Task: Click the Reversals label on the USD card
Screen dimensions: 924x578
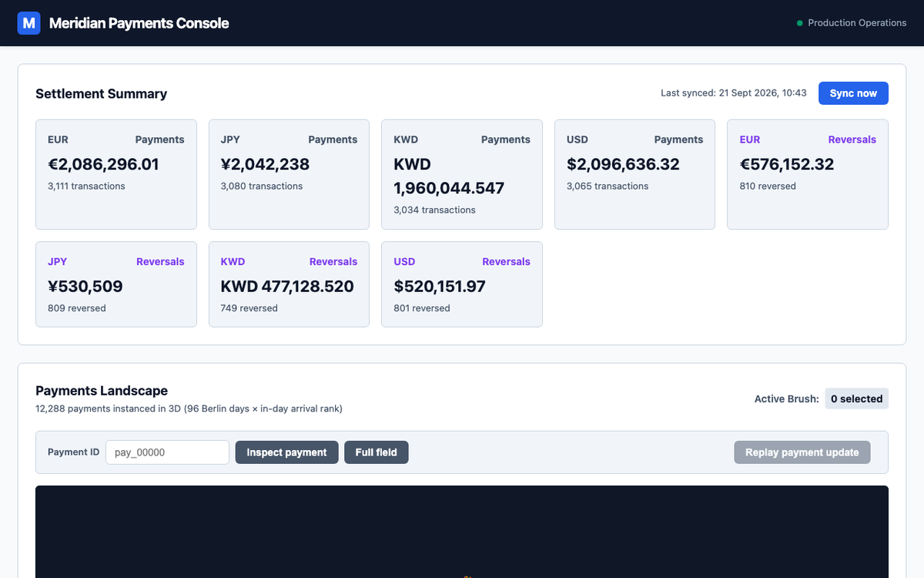Action: 507,261
